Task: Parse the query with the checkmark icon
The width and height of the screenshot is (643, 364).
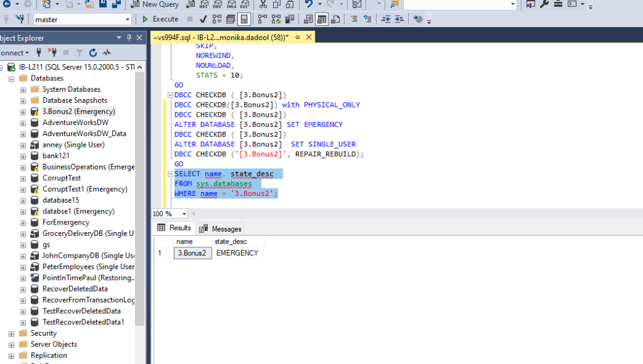Action: pos(203,19)
